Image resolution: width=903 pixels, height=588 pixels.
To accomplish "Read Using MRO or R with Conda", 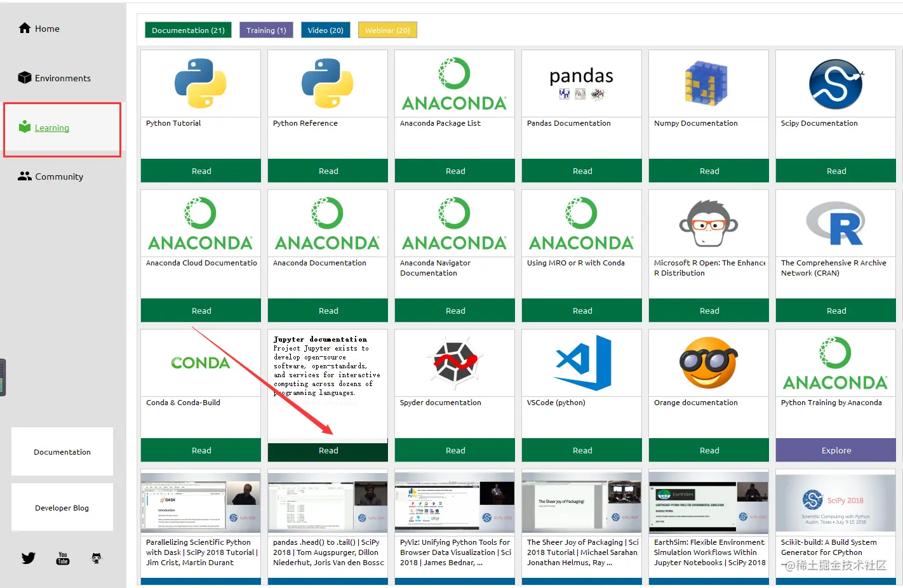I will pyautogui.click(x=582, y=311).
